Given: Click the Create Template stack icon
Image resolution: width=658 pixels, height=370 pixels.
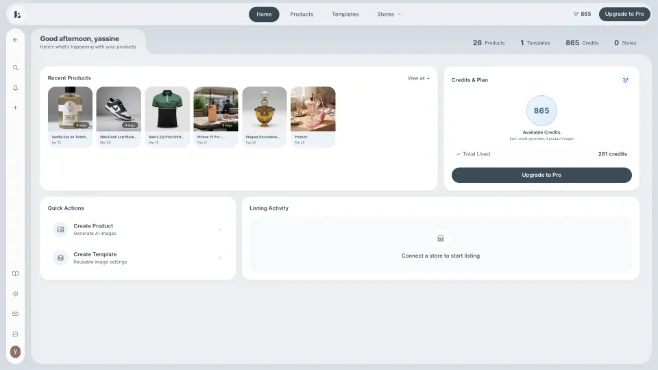Looking at the screenshot, I should tap(60, 258).
